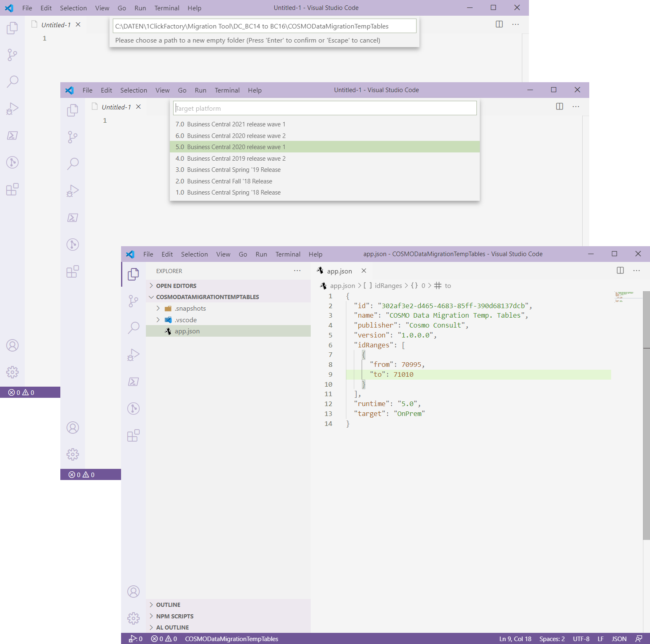This screenshot has height=644, width=650.
Task: Open Run and Debug in app.json window
Action: (x=133, y=355)
